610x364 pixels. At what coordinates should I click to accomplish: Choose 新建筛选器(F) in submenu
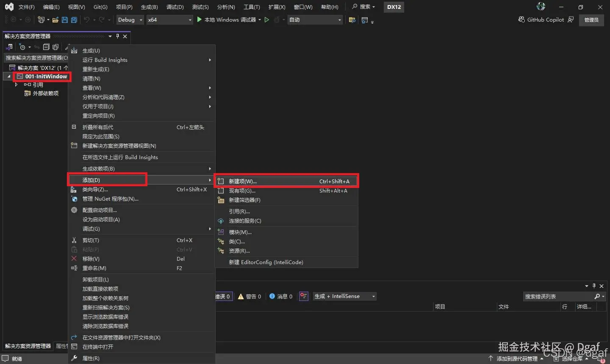coord(286,200)
